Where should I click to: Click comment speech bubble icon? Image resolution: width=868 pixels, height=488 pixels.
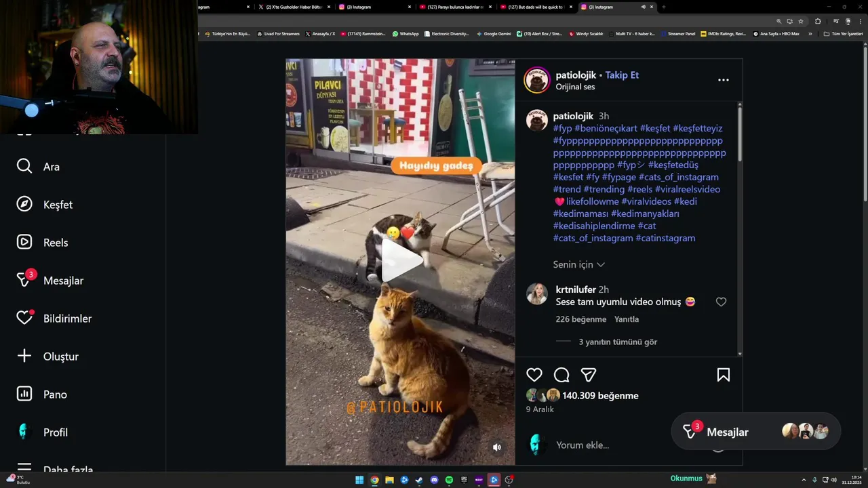(561, 375)
